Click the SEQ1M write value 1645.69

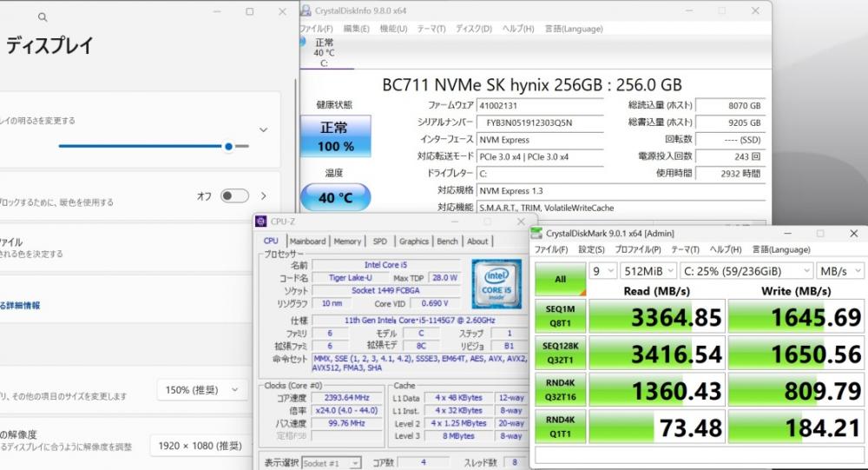795,316
